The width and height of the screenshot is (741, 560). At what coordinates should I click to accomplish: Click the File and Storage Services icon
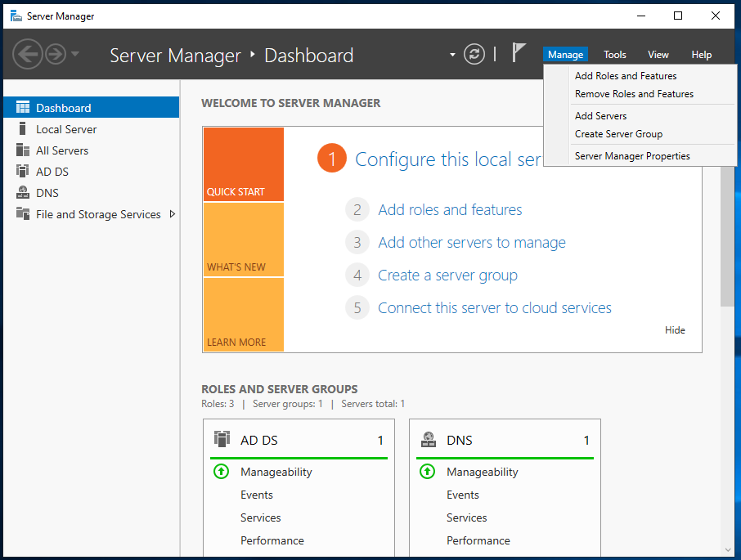tap(23, 213)
